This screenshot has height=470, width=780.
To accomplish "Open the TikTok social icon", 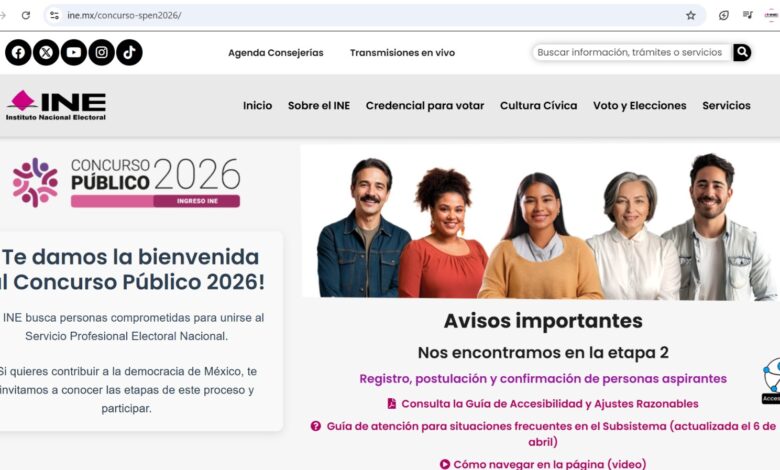I will (129, 52).
